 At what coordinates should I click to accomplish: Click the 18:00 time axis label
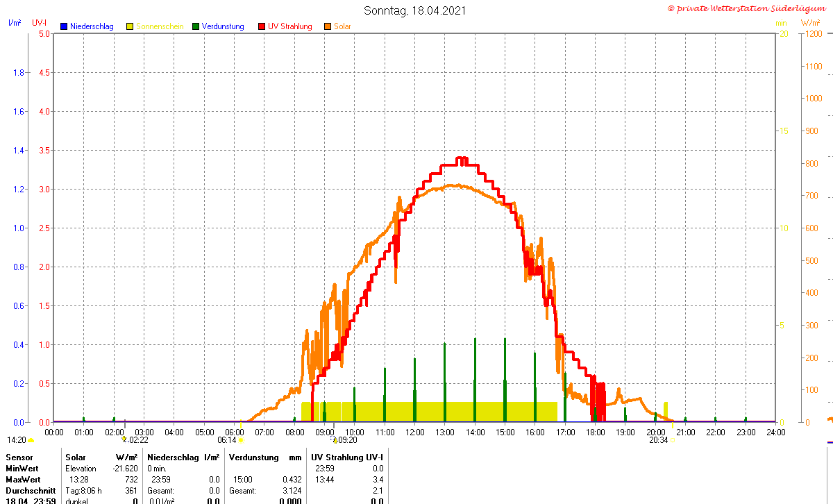(595, 432)
